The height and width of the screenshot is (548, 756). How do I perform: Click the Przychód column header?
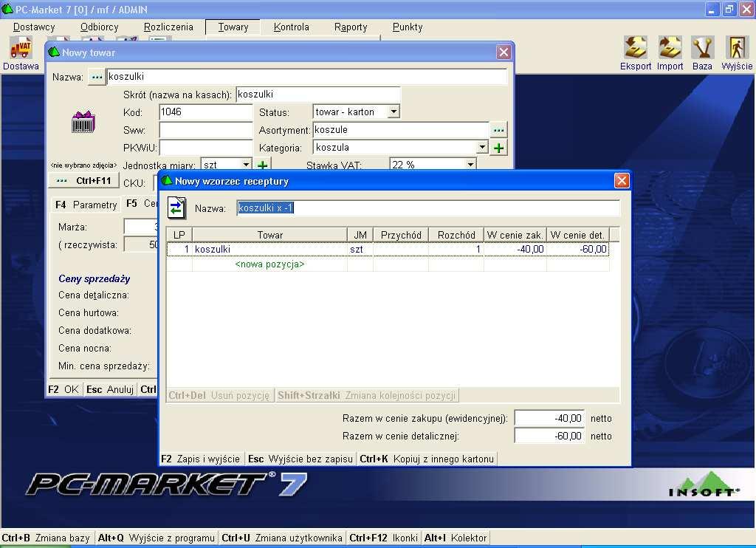point(401,235)
